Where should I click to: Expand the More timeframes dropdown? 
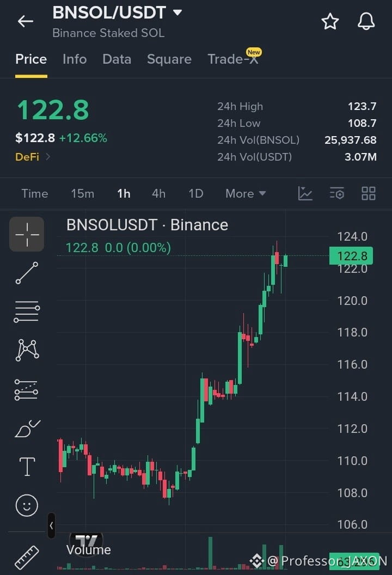click(x=246, y=193)
